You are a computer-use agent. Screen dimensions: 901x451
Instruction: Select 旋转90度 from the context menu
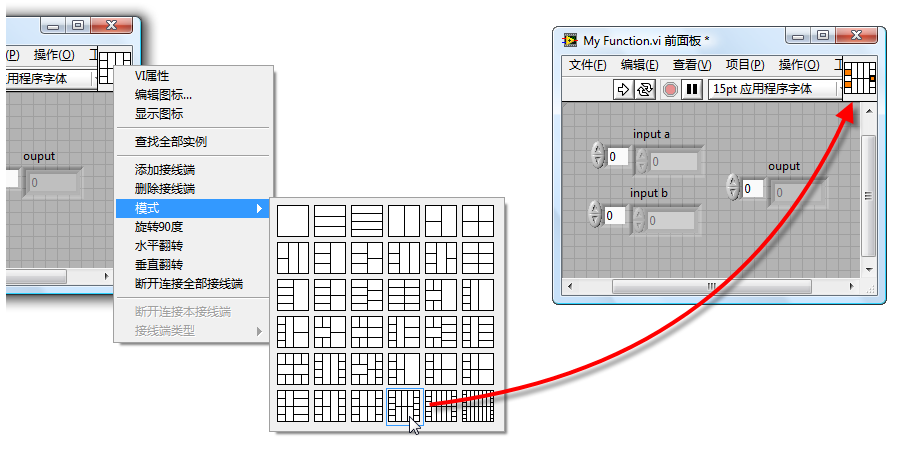pyautogui.click(x=159, y=227)
